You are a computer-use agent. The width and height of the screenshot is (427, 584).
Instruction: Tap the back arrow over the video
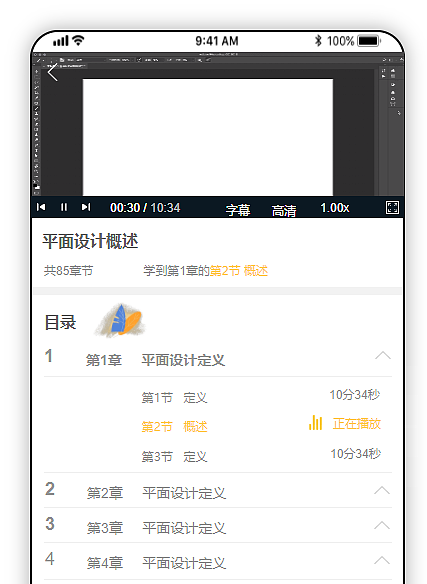pos(53,72)
